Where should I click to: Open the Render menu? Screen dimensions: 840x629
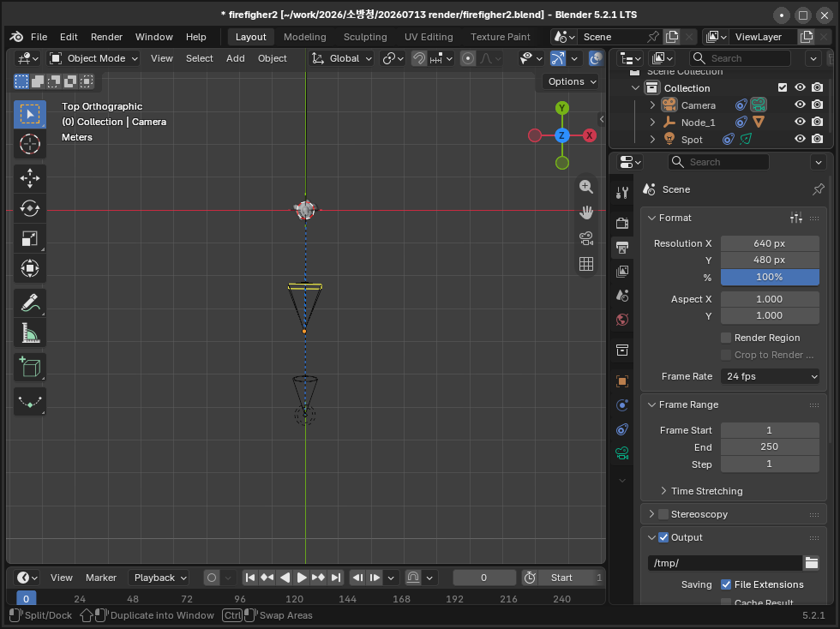point(106,37)
